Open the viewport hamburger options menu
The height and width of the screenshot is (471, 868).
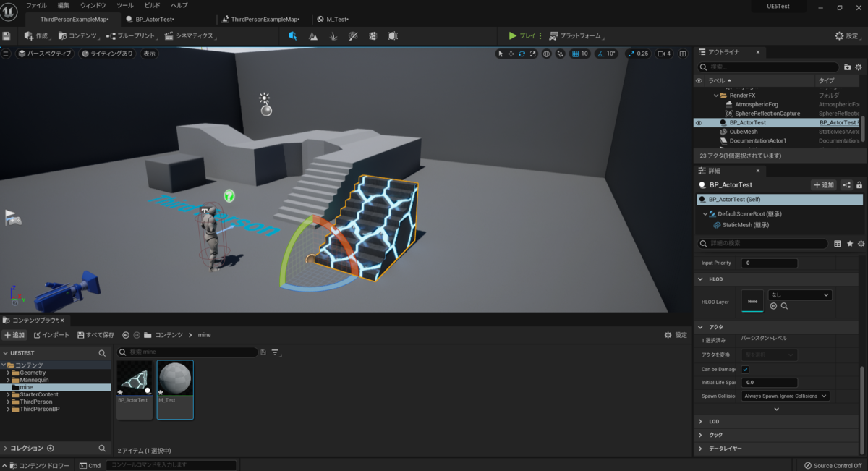point(6,54)
